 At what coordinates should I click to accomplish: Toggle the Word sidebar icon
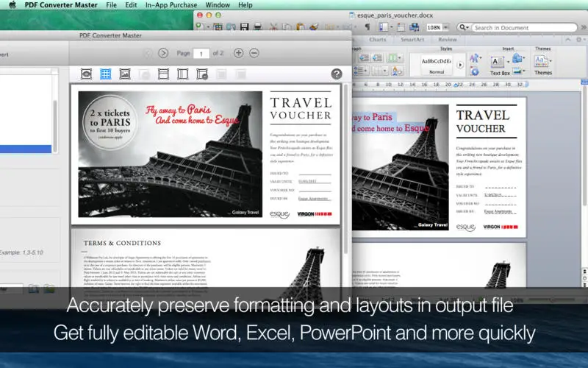(x=383, y=27)
